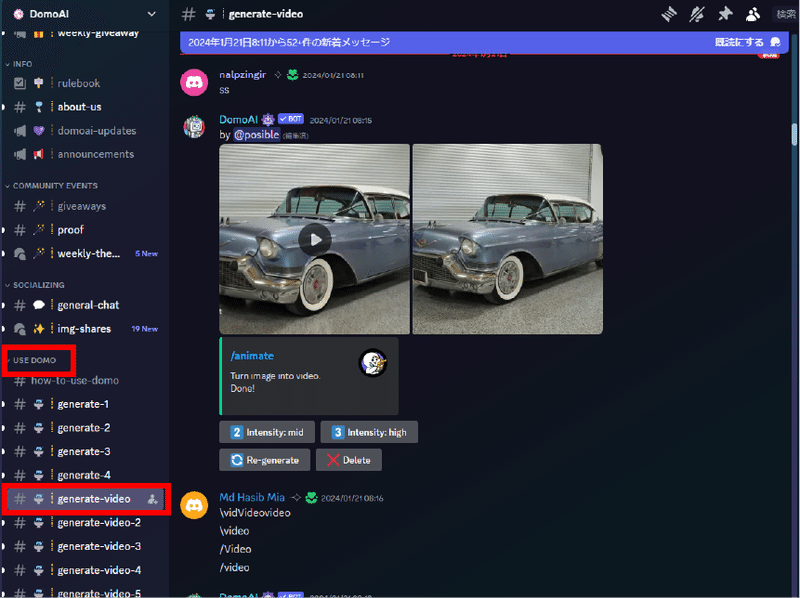Image resolution: width=800 pixels, height=598 pixels.
Task: Toggle notification settings bell icon
Action: [697, 14]
